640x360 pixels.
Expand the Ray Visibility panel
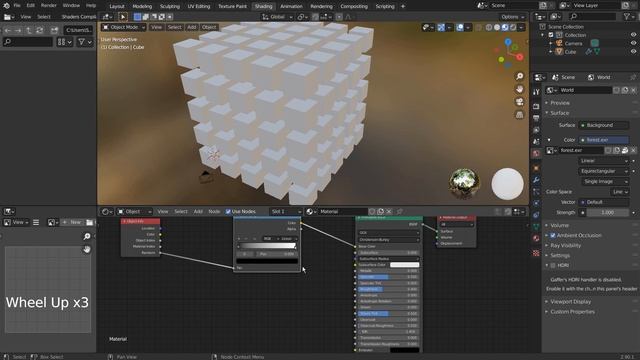click(565, 246)
